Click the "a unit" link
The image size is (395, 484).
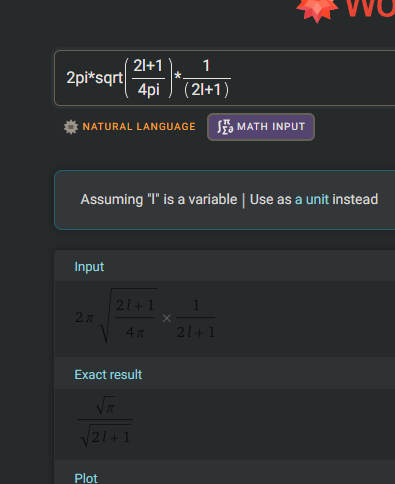click(x=312, y=199)
